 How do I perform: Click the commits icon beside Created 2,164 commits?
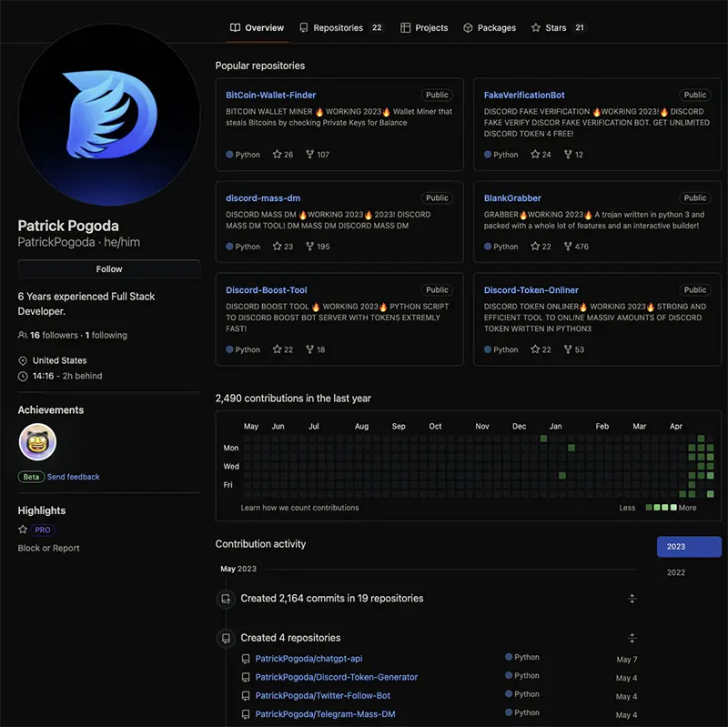[x=226, y=599]
